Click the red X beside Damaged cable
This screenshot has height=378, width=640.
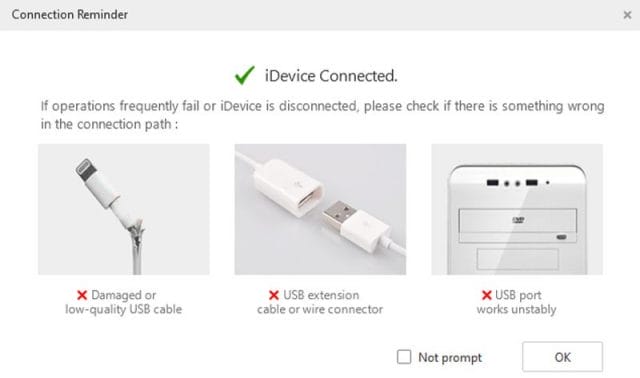point(82,295)
